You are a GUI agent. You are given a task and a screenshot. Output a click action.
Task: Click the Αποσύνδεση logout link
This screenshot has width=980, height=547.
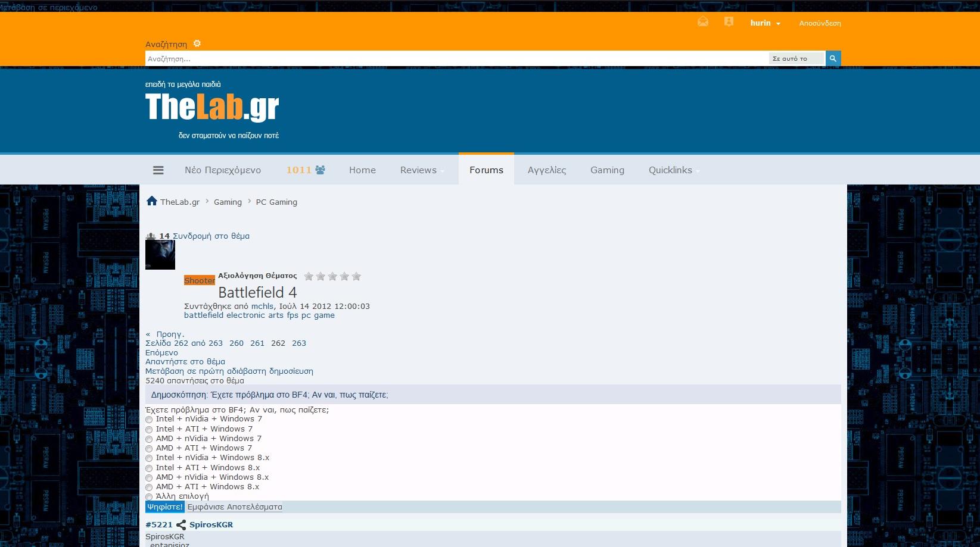point(820,23)
